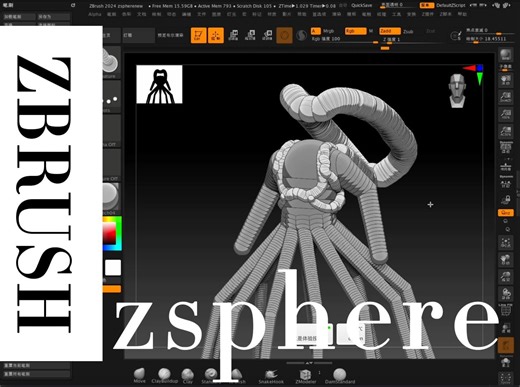520x387 pixels.
Task: Select the ClayBuildup brush
Action: tap(164, 375)
